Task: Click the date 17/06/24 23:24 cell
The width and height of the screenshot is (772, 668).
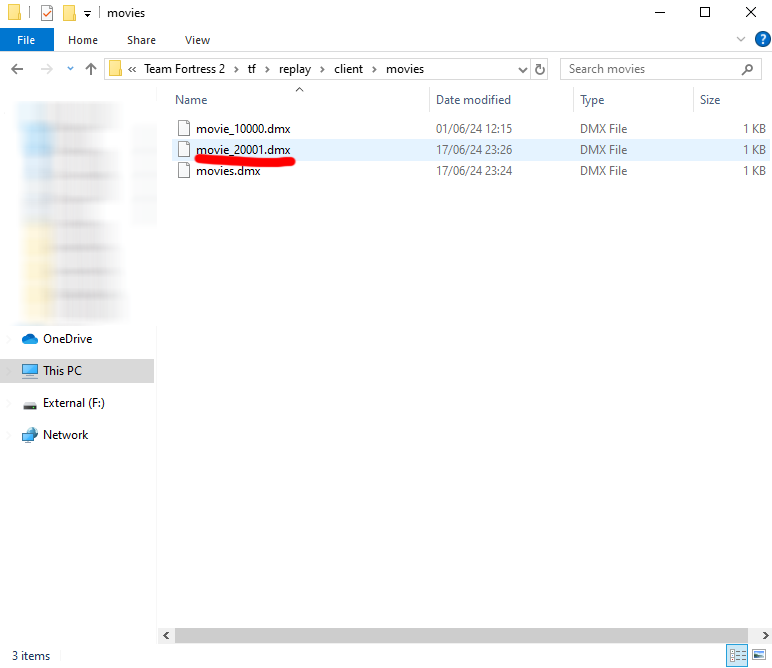Action: 474,171
